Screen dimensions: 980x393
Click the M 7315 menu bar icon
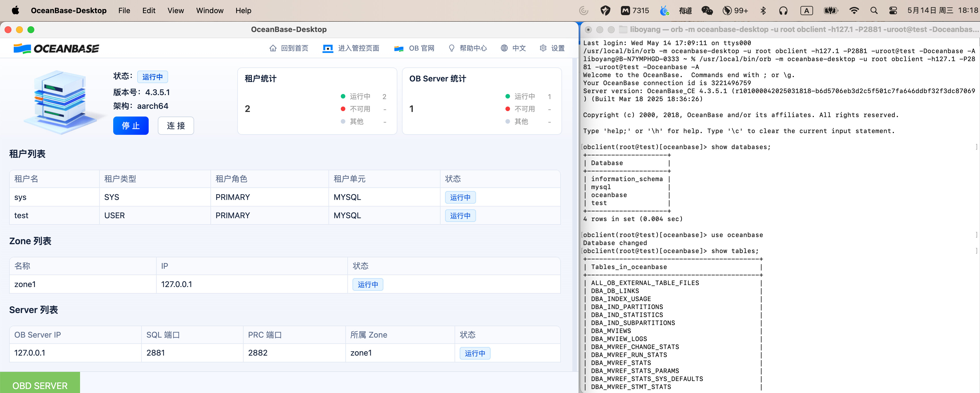coord(635,11)
